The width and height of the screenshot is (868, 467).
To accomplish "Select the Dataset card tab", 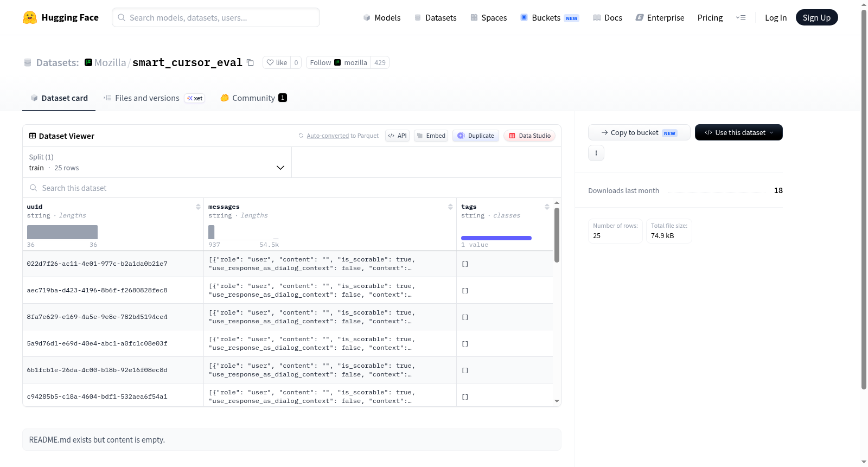I will 59,98.
